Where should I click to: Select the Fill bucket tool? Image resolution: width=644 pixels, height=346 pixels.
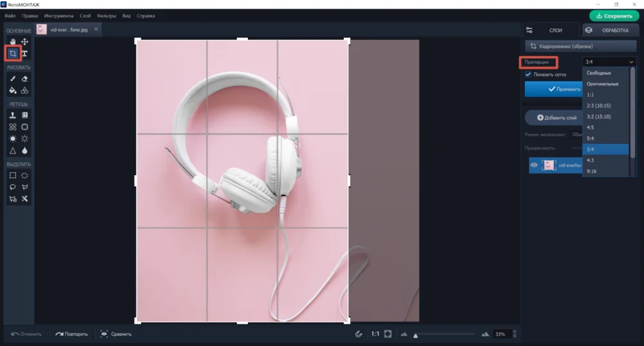tap(13, 90)
